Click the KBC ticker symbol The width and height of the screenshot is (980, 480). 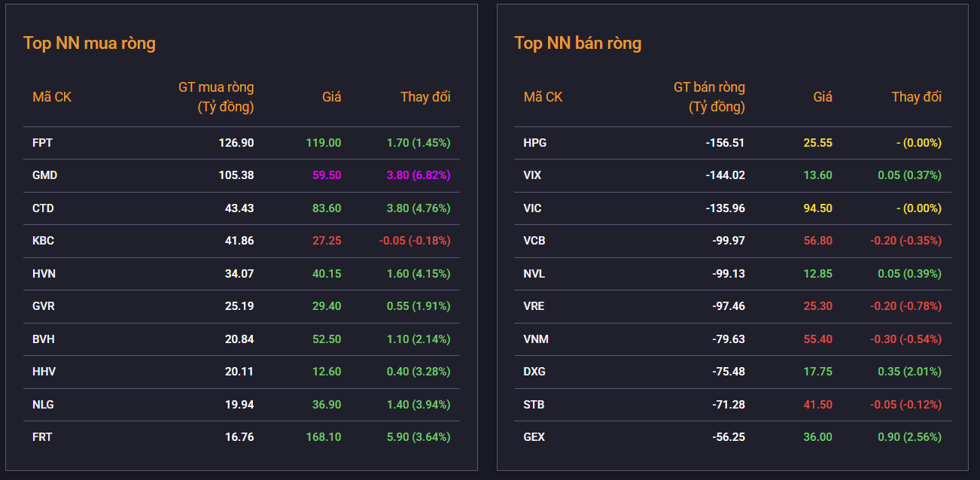[43, 241]
